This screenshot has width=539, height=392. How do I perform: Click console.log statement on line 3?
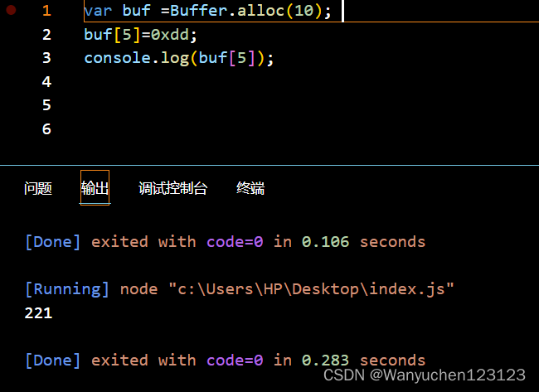pos(179,58)
